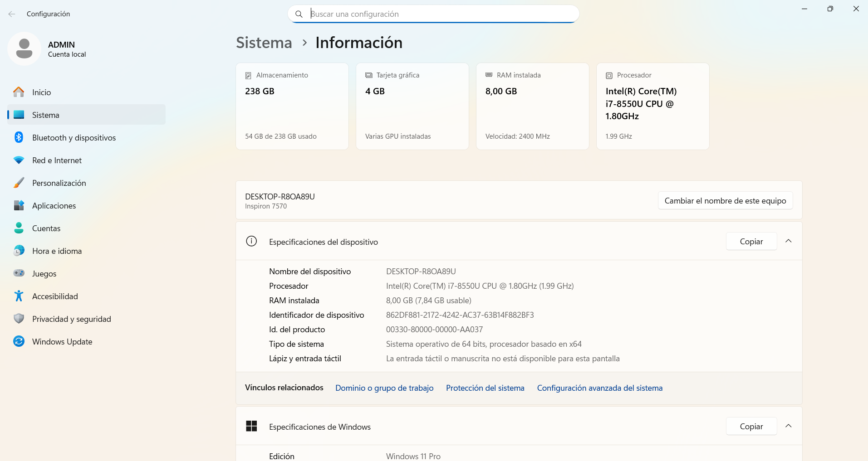Click the Inicio home icon
The image size is (868, 461).
(x=19, y=92)
